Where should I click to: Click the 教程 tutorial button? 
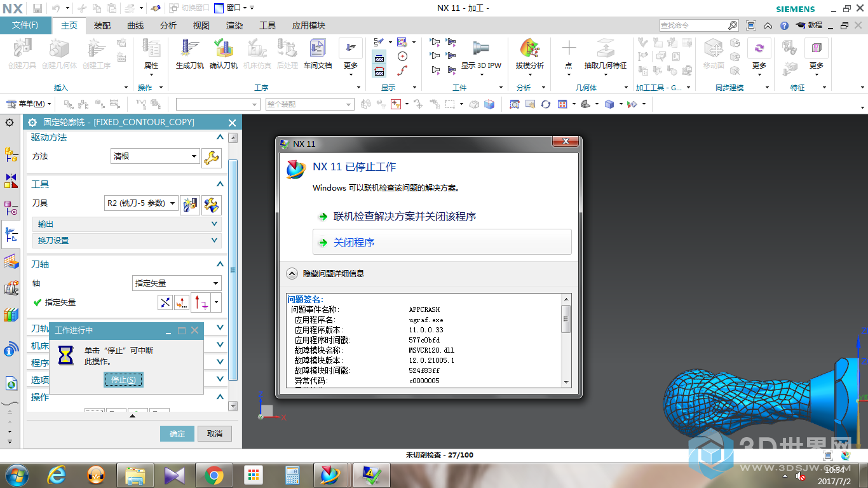pos(810,25)
